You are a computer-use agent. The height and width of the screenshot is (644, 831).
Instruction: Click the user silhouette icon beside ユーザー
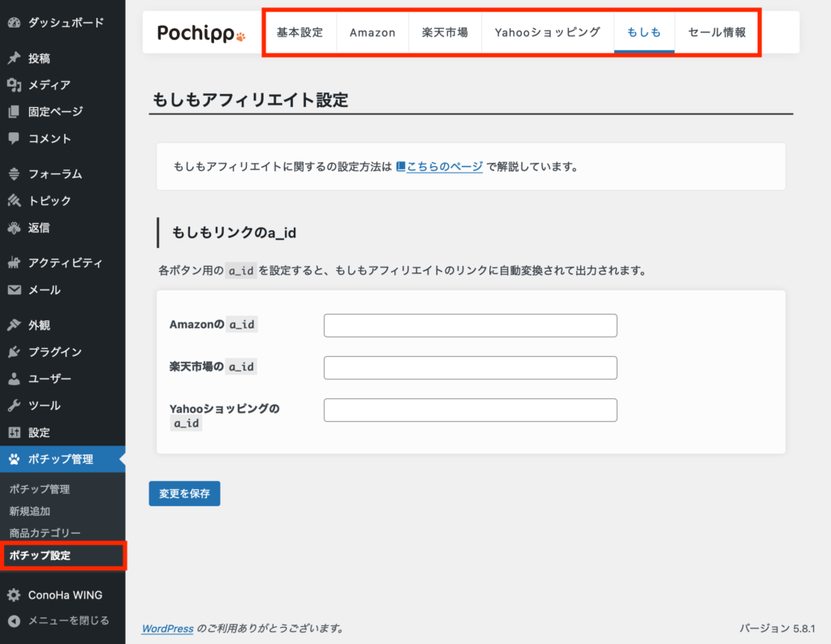pyautogui.click(x=15, y=379)
